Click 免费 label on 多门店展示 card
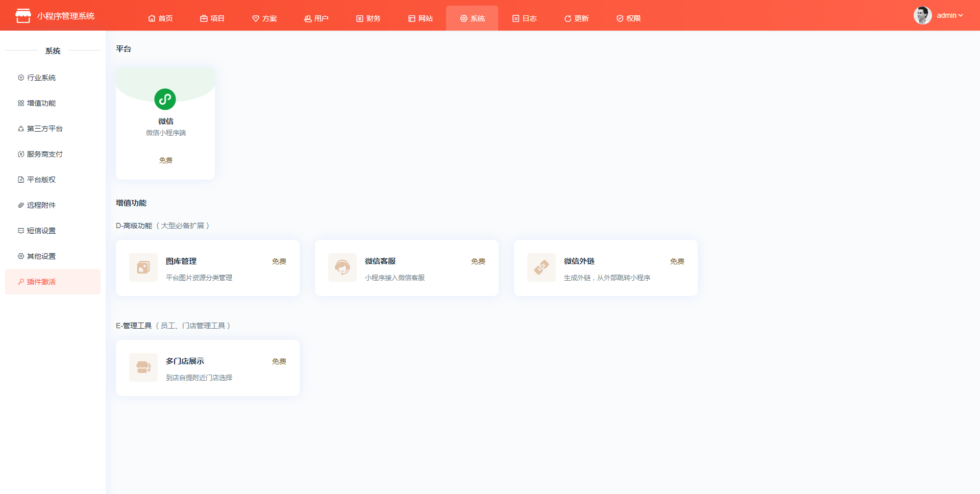Viewport: 980px width, 494px height. pos(279,361)
